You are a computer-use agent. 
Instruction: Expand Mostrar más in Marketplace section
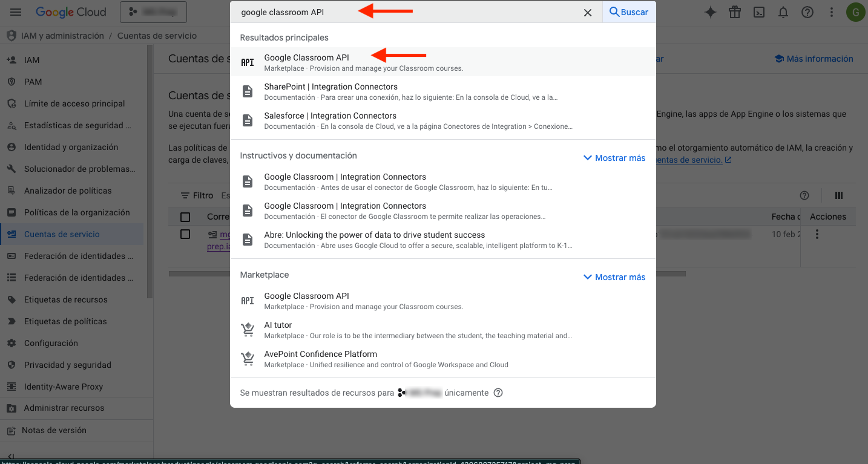[614, 277]
